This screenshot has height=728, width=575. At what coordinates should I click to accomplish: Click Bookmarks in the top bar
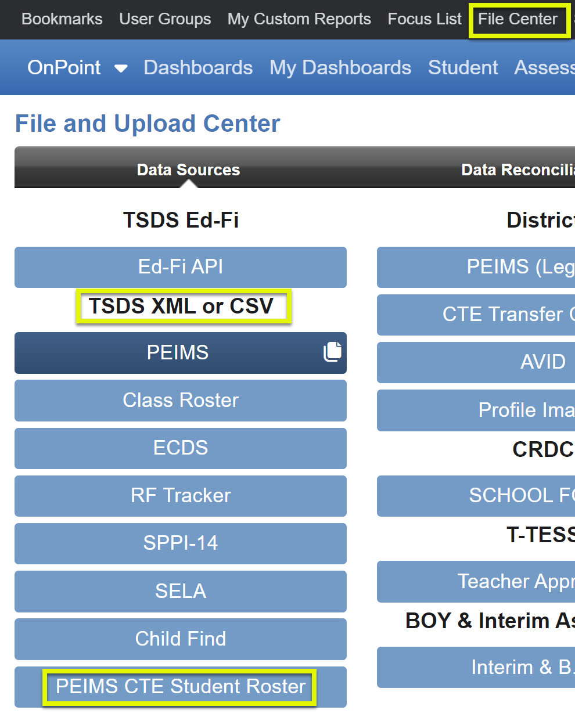(62, 19)
